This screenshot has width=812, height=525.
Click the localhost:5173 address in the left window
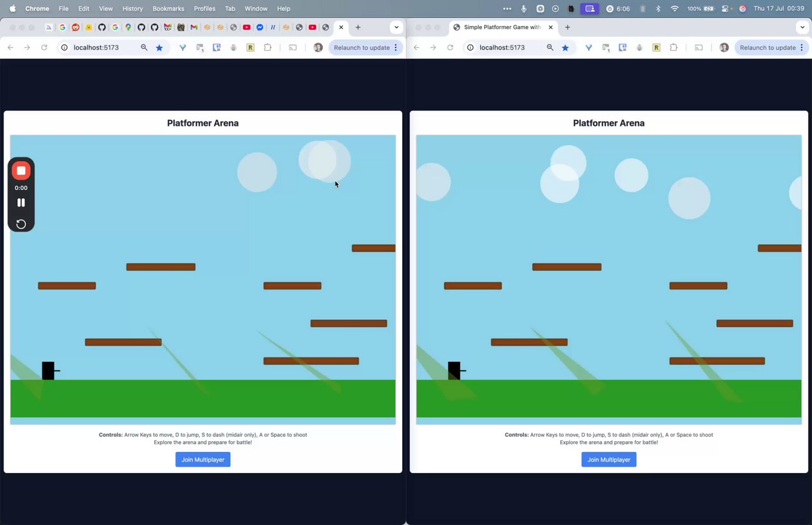click(96, 48)
